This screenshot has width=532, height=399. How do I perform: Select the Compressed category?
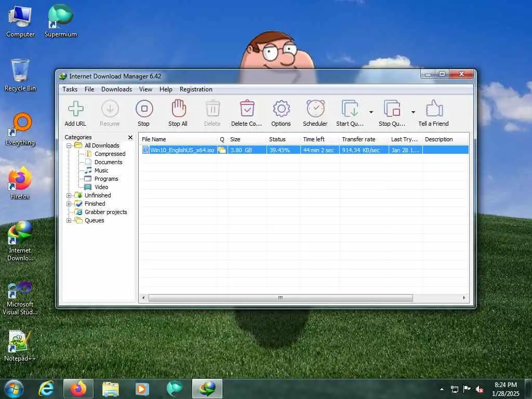point(110,154)
